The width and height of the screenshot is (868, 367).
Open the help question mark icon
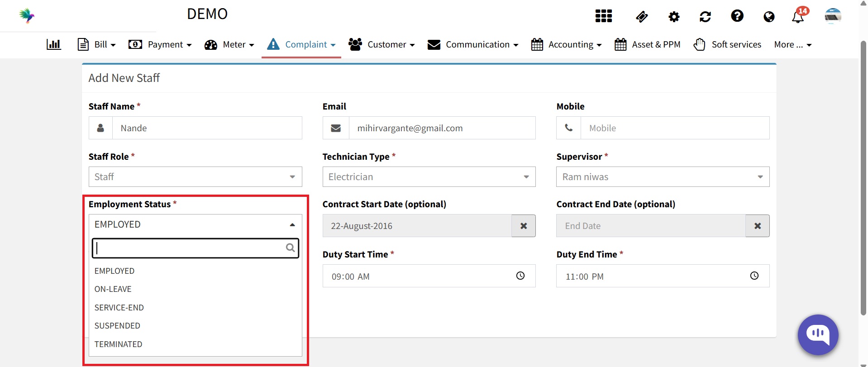point(737,16)
